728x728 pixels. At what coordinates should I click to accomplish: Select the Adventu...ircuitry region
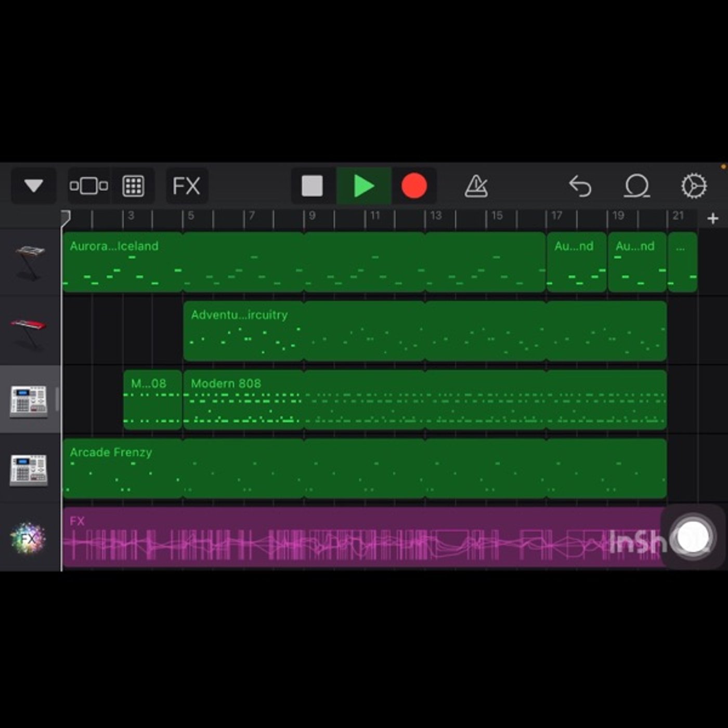pyautogui.click(x=243, y=331)
